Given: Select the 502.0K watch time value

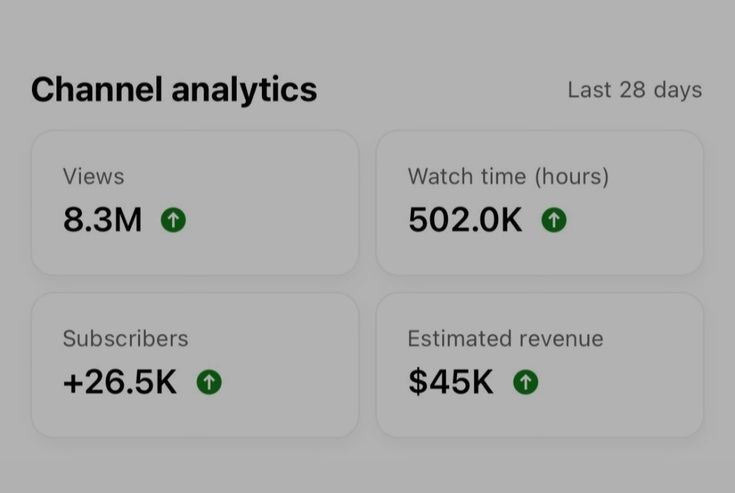Looking at the screenshot, I should point(465,220).
